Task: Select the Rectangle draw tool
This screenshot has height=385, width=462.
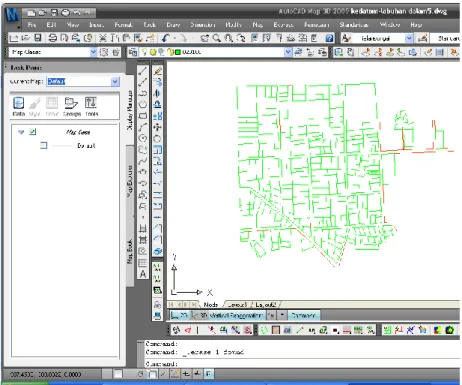Action: pyautogui.click(x=143, y=116)
